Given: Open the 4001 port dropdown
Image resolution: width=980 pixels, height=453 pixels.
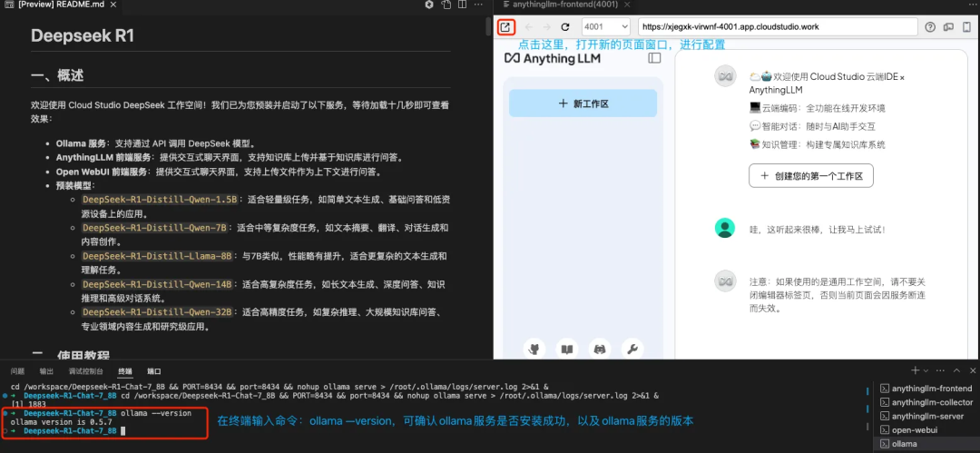Looking at the screenshot, I should tap(605, 27).
